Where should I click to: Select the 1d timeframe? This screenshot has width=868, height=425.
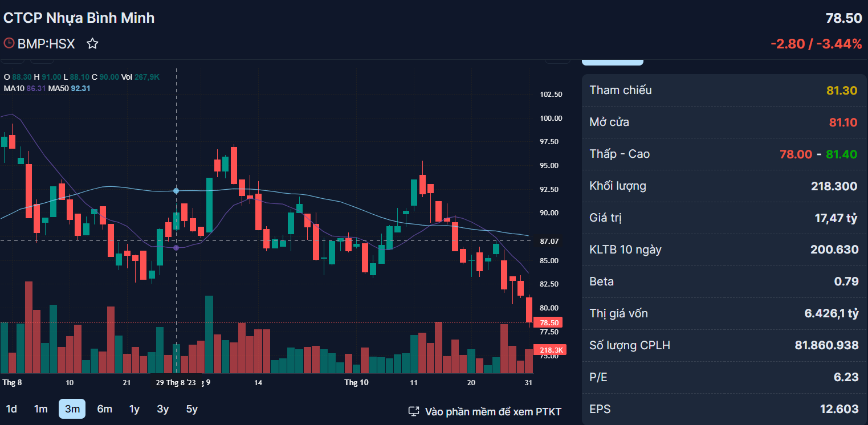point(11,409)
